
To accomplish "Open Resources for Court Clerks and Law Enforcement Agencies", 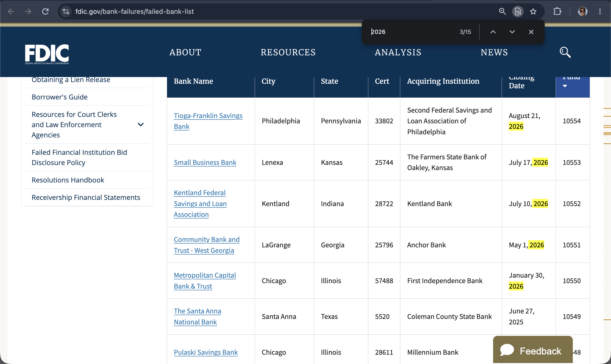I will click(74, 125).
